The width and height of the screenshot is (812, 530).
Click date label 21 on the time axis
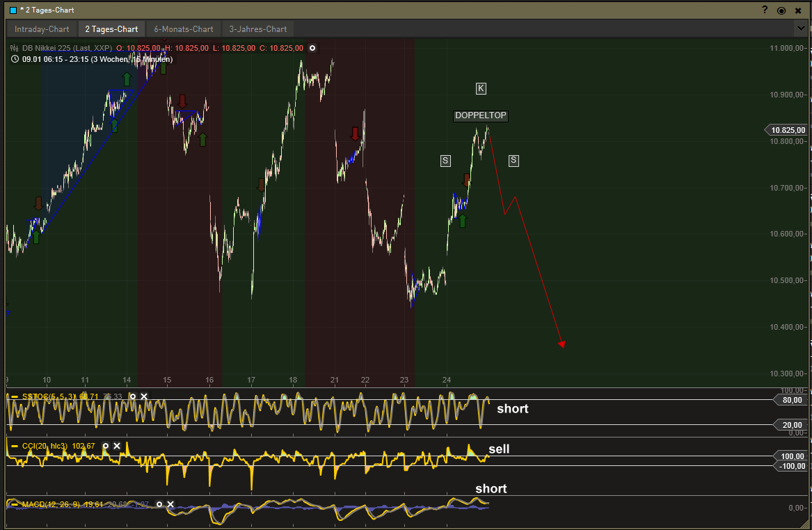(x=335, y=380)
